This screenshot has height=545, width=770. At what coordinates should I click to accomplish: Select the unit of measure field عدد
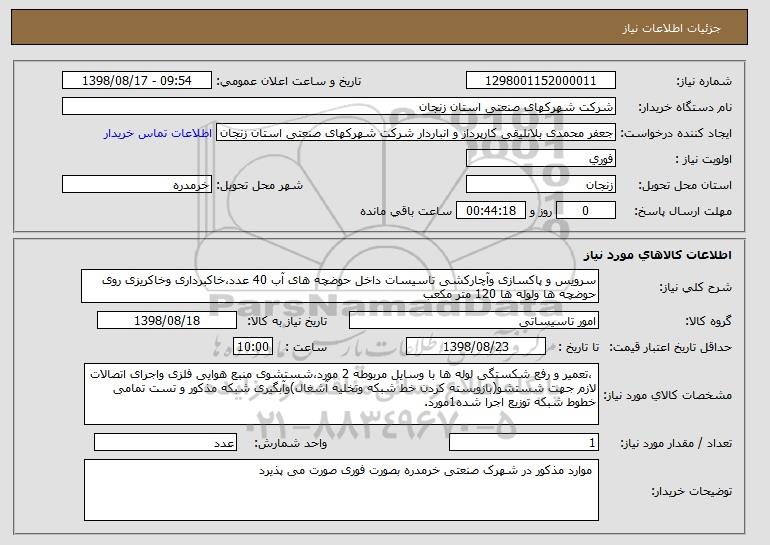click(165, 442)
